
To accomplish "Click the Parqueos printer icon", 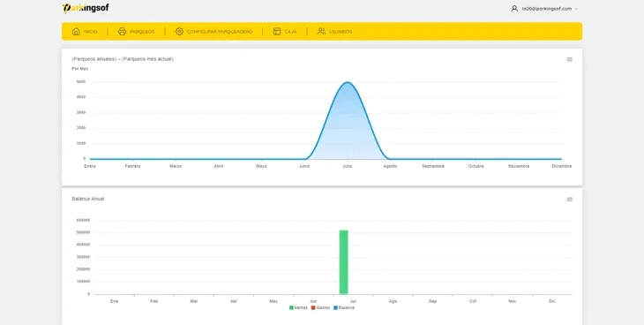I will tap(122, 31).
